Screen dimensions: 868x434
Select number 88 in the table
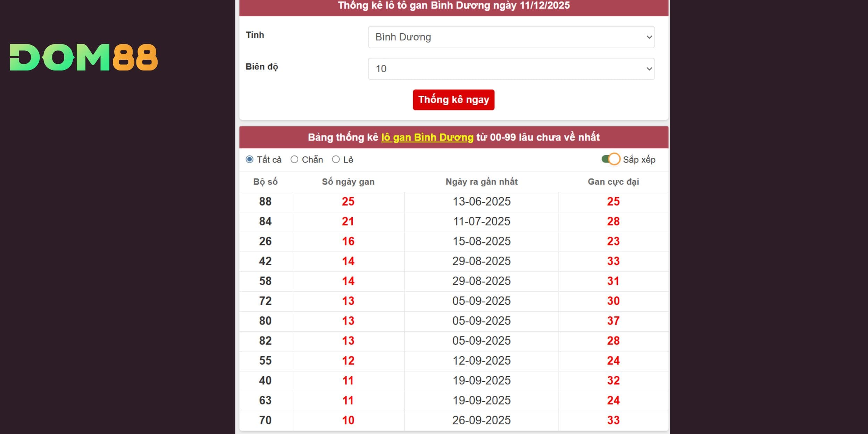(x=265, y=202)
